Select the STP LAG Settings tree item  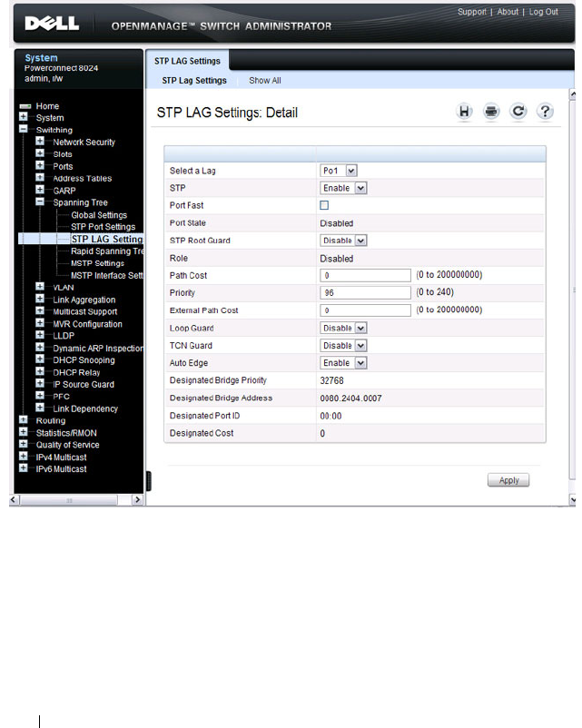[107, 239]
